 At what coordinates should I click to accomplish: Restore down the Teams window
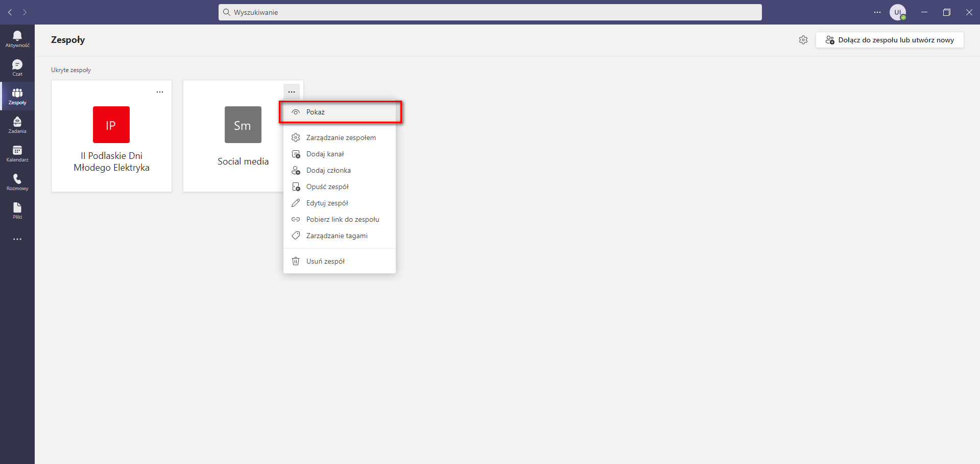[947, 12]
